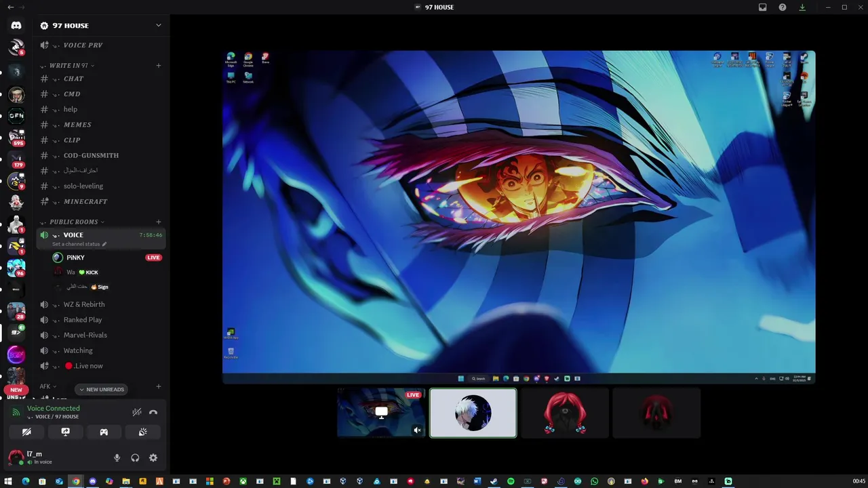
Task: Open the 97 HOUSE server dropdown menu
Action: coord(102,25)
